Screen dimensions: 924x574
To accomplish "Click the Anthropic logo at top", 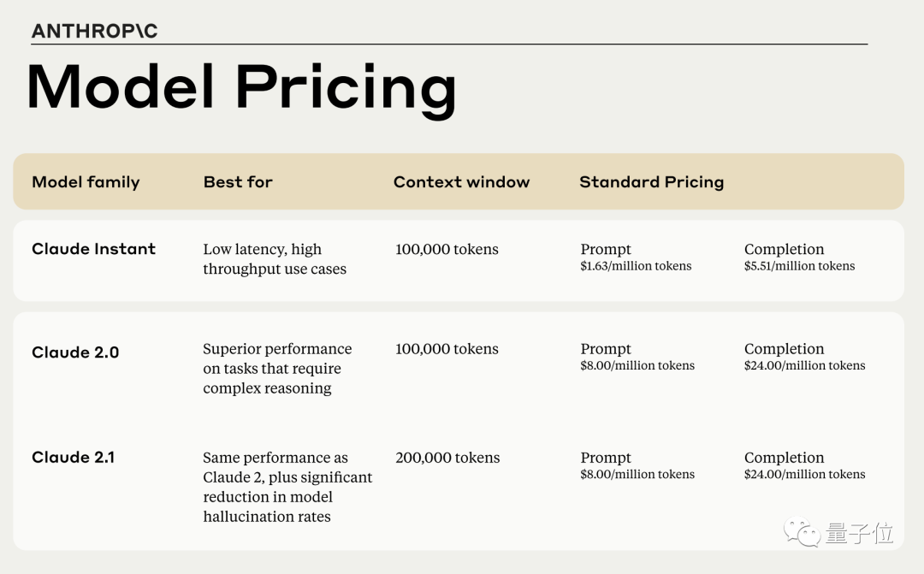I will (94, 31).
